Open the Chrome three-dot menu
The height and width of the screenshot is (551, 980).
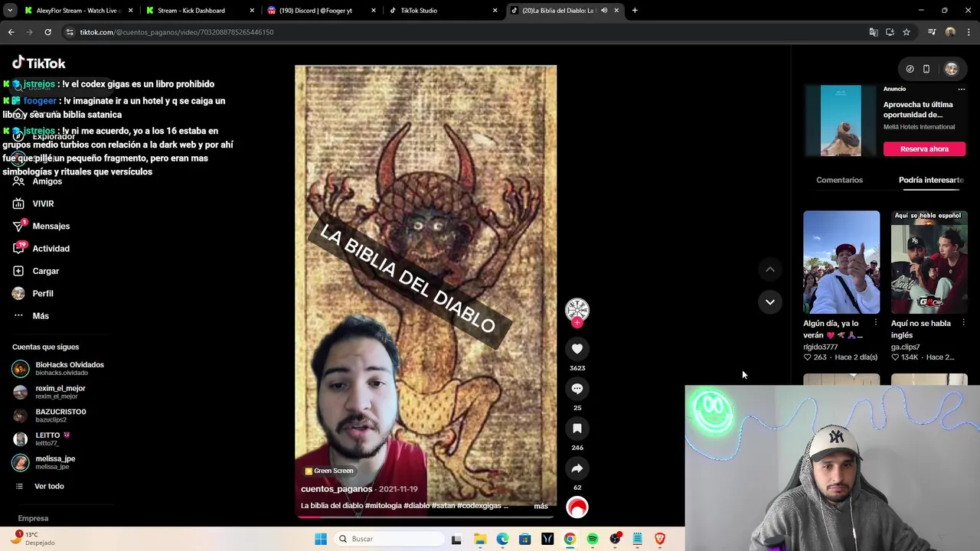[x=969, y=32]
